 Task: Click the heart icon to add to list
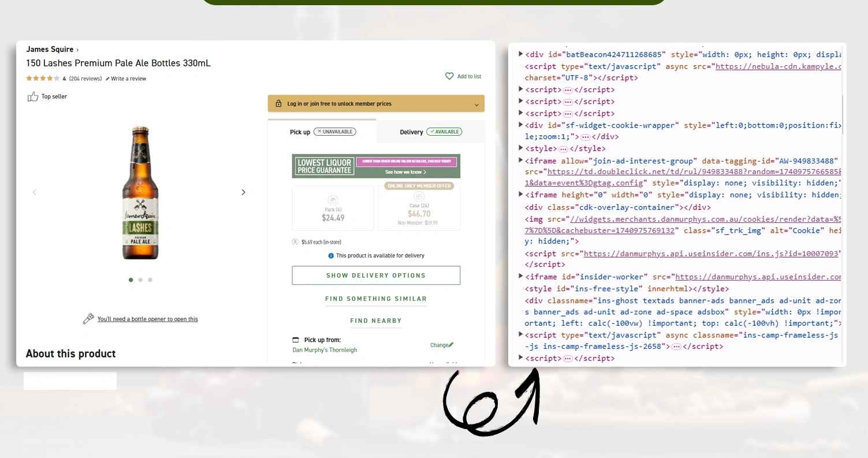click(x=450, y=76)
